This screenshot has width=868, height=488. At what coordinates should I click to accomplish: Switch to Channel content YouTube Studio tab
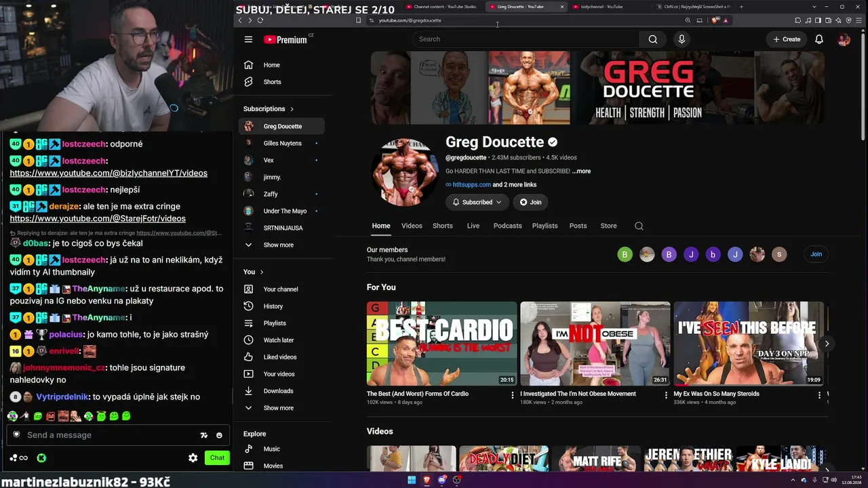pyautogui.click(x=442, y=7)
